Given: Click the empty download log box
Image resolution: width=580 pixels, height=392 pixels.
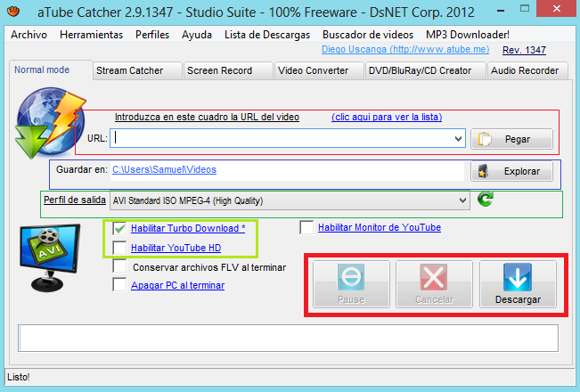Looking at the screenshot, I should point(288,338).
